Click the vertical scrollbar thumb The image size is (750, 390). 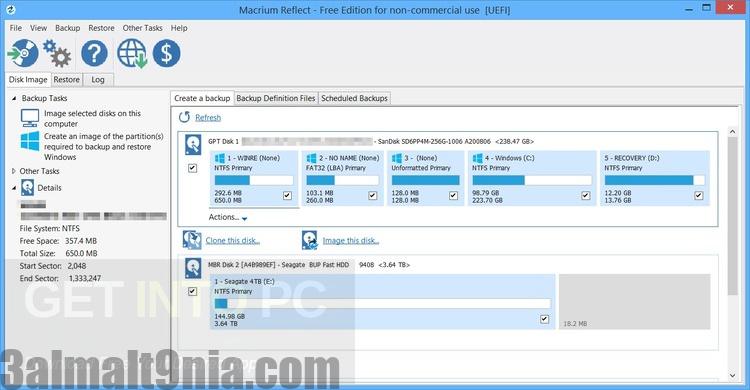tap(732, 215)
